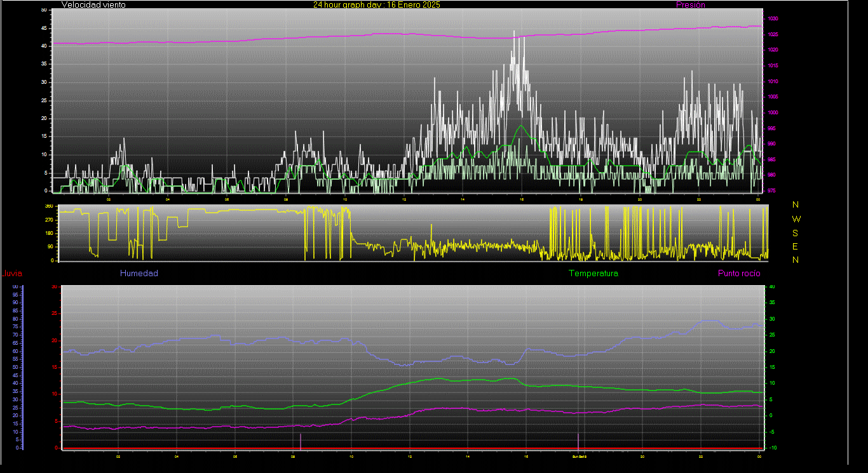The height and width of the screenshot is (473, 868).
Task: Select the 'Punto rocío' dew point label
Action: pos(738,274)
